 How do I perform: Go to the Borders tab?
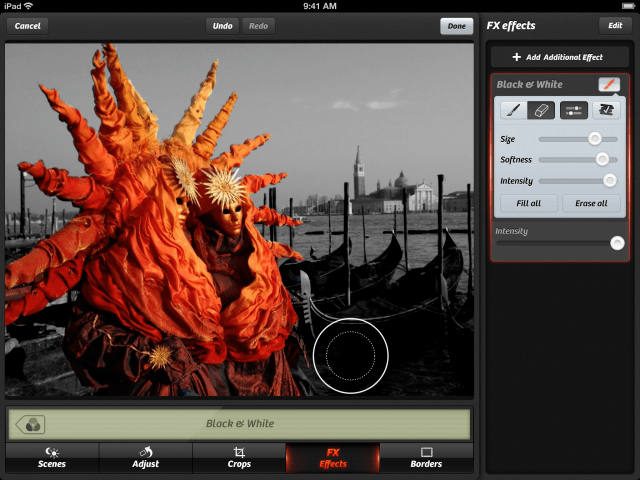click(426, 458)
